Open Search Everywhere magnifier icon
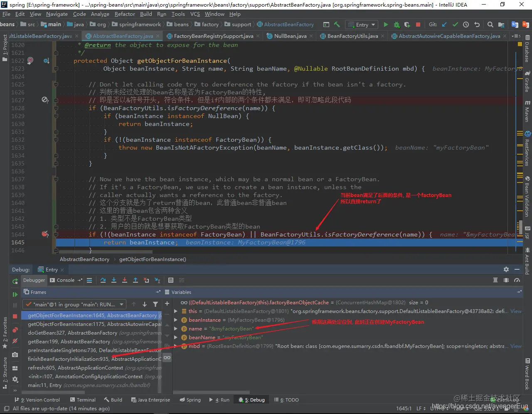This screenshot has height=414, width=532. [x=490, y=25]
